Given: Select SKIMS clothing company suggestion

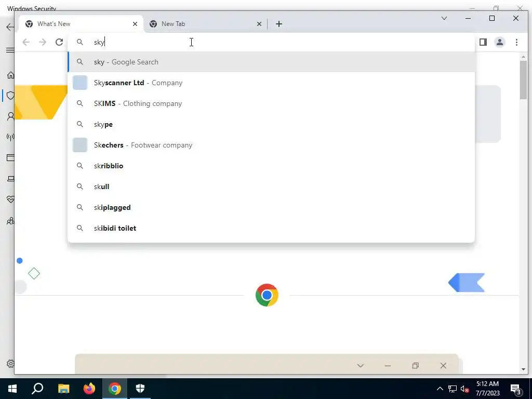Looking at the screenshot, I should [x=271, y=103].
